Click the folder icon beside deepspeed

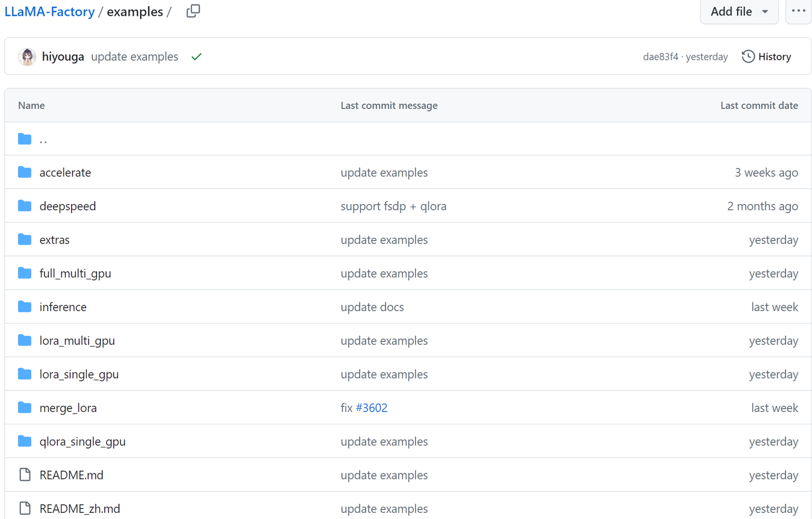tap(25, 206)
